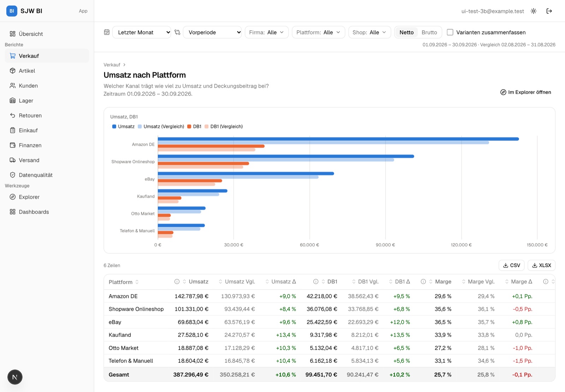
Task: Click the Amazon DE table row name
Action: click(x=123, y=296)
